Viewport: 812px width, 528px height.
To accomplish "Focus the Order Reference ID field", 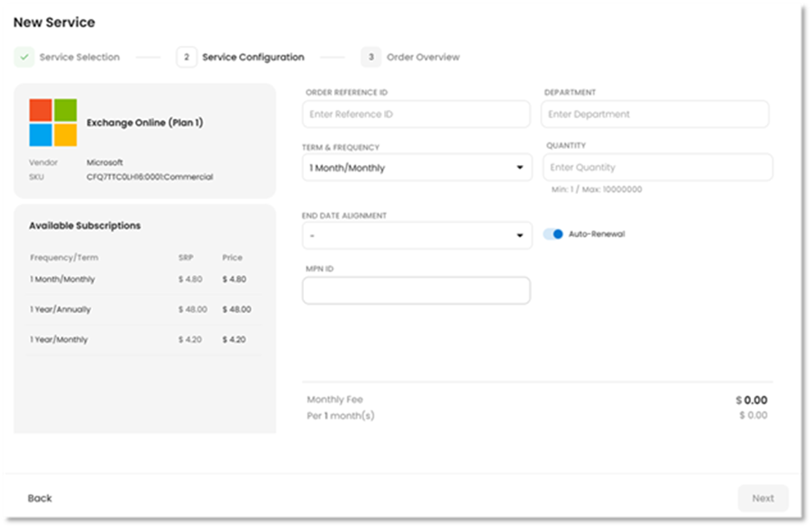I will coord(416,114).
